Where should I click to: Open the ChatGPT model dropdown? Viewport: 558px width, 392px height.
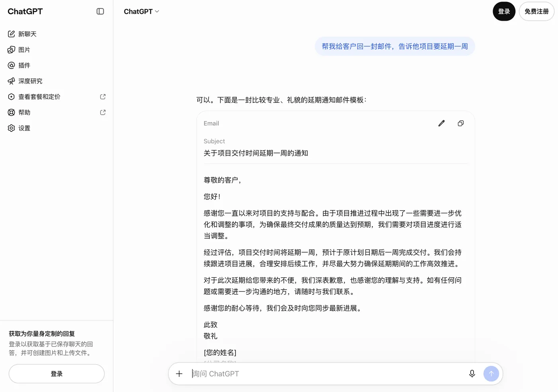(x=141, y=12)
